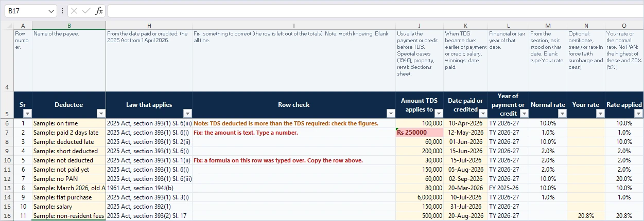Click the Formula bar options dots
Viewport: 644px width, 221px height.
tap(62, 11)
